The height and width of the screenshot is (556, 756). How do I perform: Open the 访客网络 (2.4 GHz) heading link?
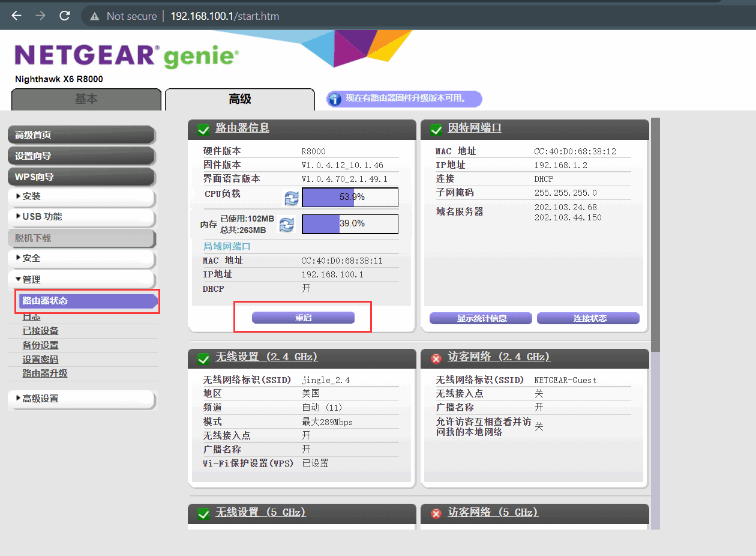(499, 357)
